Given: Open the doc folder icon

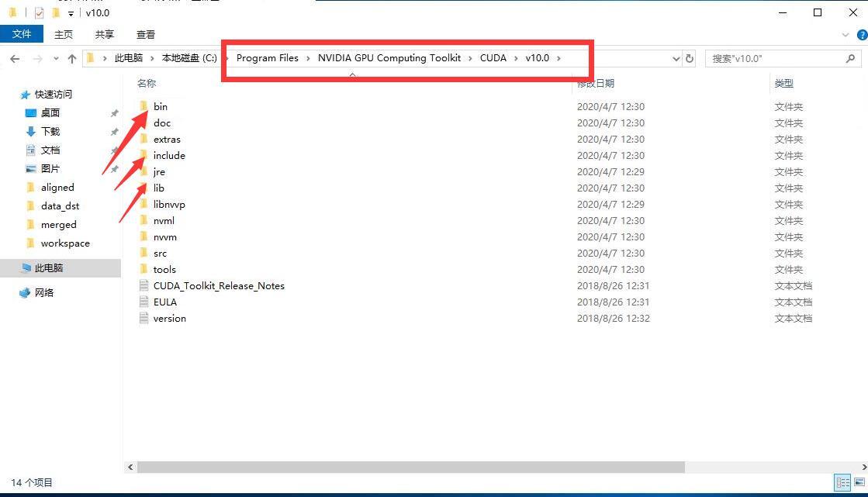Looking at the screenshot, I should point(144,123).
